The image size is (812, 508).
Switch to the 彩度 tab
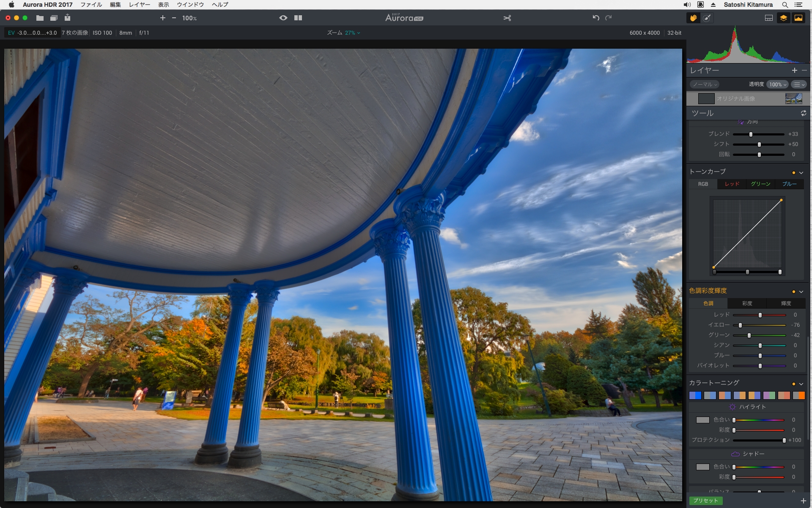pyautogui.click(x=747, y=303)
